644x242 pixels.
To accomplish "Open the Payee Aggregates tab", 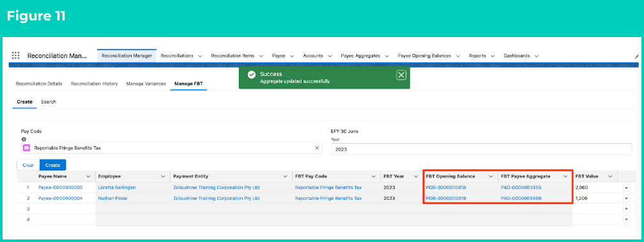I will tap(360, 56).
